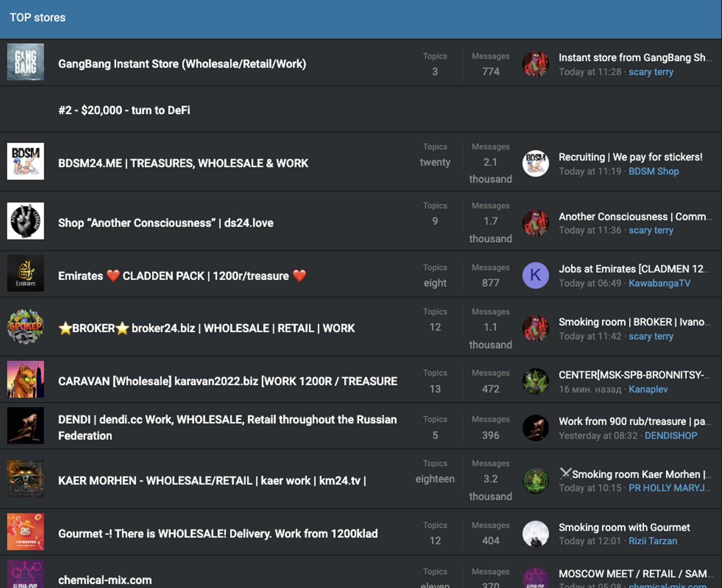
Task: Click the BDSM Shop round avatar
Action: pyautogui.click(x=536, y=163)
